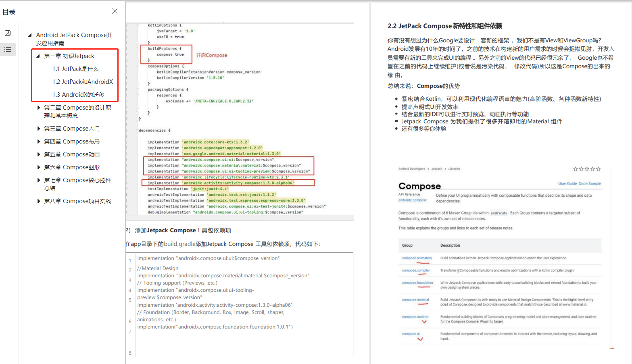This screenshot has width=632, height=364.
Task: Jump to 第四章 Compose布局 chapter
Action: (72, 141)
